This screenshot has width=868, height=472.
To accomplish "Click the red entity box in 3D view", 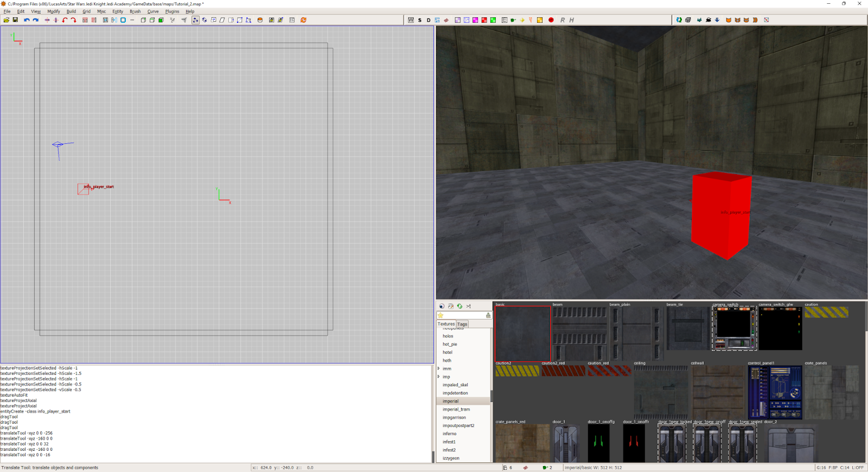I will point(721,215).
